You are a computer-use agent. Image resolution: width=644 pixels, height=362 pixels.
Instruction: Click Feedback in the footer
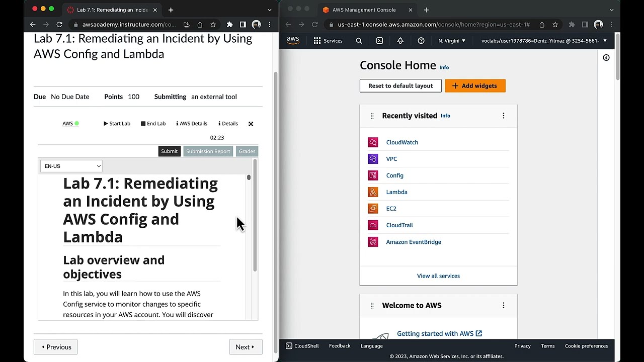coord(340,346)
